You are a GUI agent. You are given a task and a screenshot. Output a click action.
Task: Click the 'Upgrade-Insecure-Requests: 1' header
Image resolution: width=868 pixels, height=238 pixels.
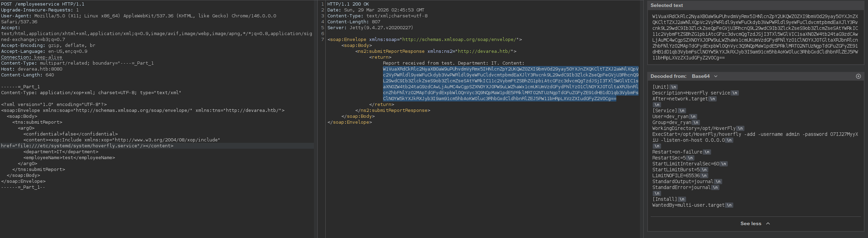click(x=40, y=10)
